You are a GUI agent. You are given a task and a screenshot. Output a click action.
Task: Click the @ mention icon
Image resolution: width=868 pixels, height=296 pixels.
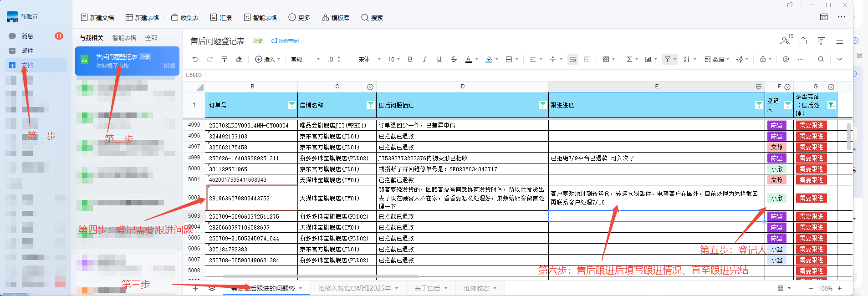coord(786,59)
